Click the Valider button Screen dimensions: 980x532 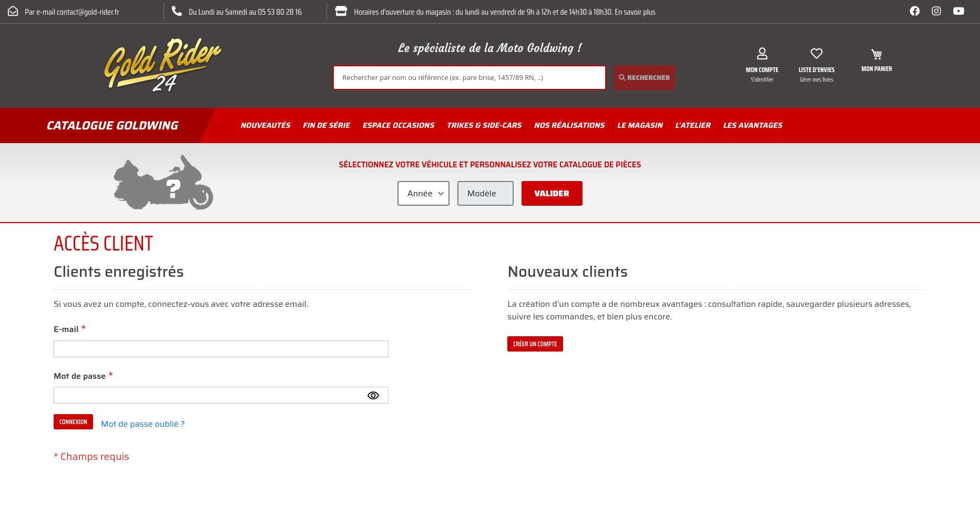pos(552,193)
